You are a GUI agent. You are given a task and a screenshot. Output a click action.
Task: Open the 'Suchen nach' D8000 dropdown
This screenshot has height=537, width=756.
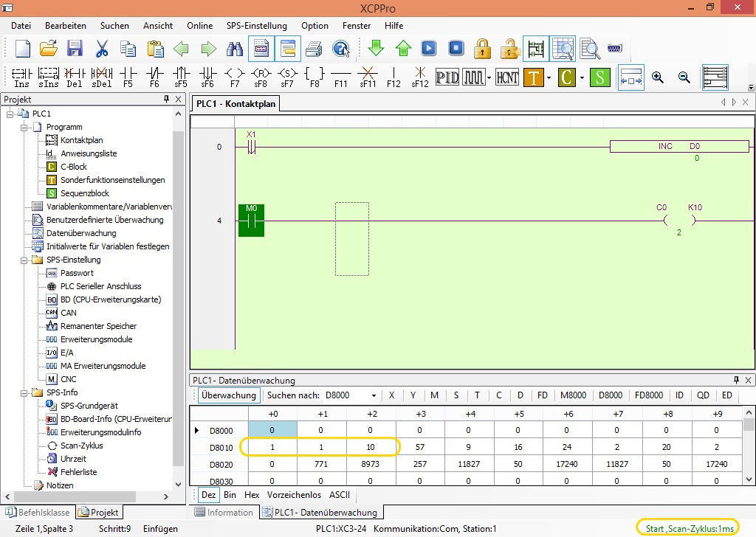click(374, 395)
